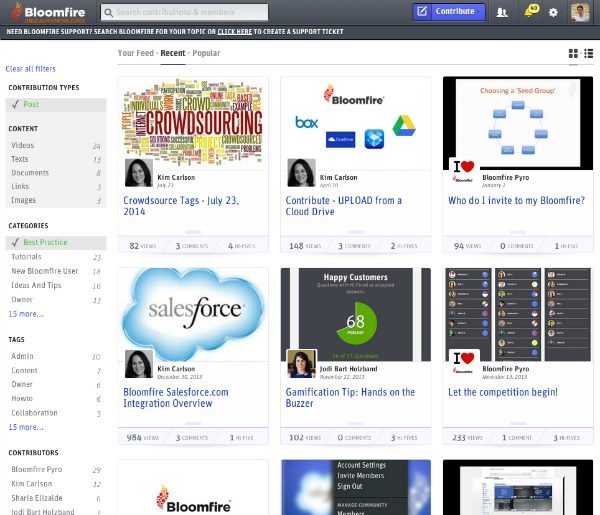Click Bloomfire Pyro avatar on competition card

pyautogui.click(x=463, y=363)
